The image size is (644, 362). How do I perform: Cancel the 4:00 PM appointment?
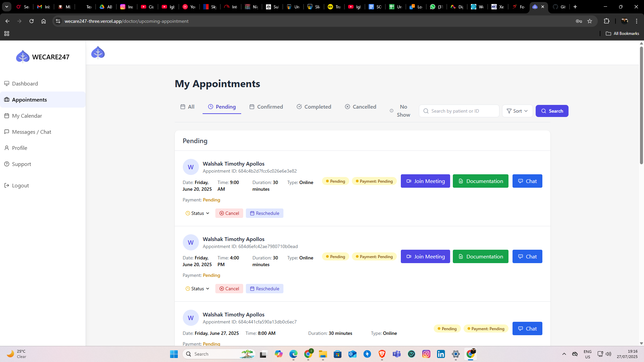coord(229,289)
